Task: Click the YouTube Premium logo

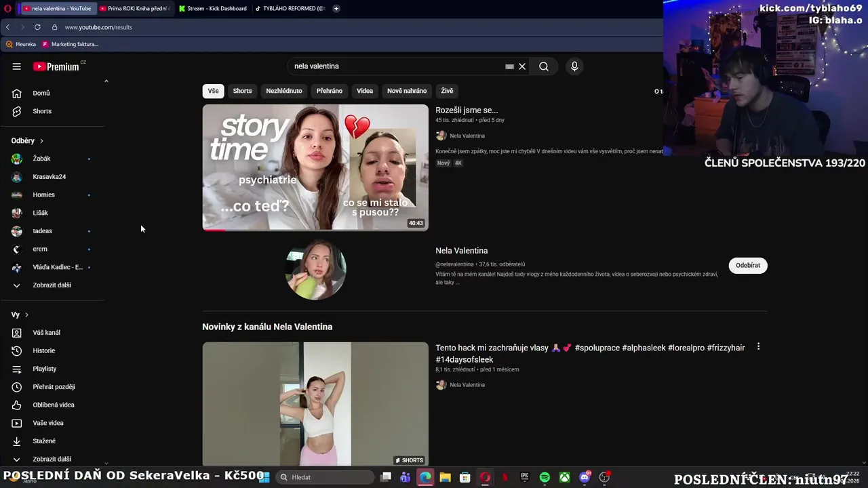Action: pos(57,66)
